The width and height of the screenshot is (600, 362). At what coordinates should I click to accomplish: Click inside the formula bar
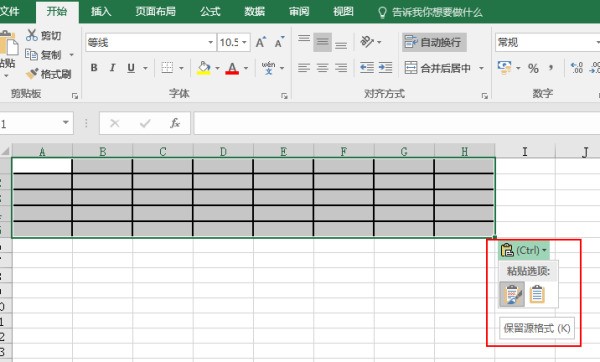click(x=397, y=123)
